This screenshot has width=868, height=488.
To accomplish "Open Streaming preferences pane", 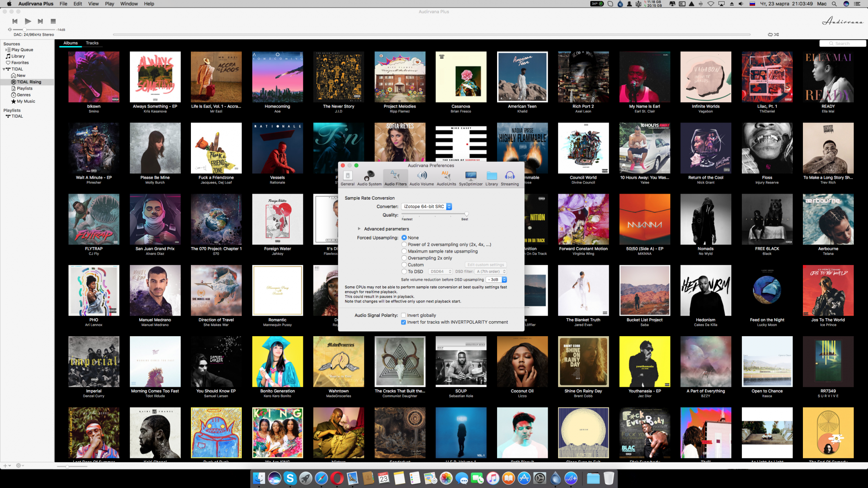I will 510,178.
